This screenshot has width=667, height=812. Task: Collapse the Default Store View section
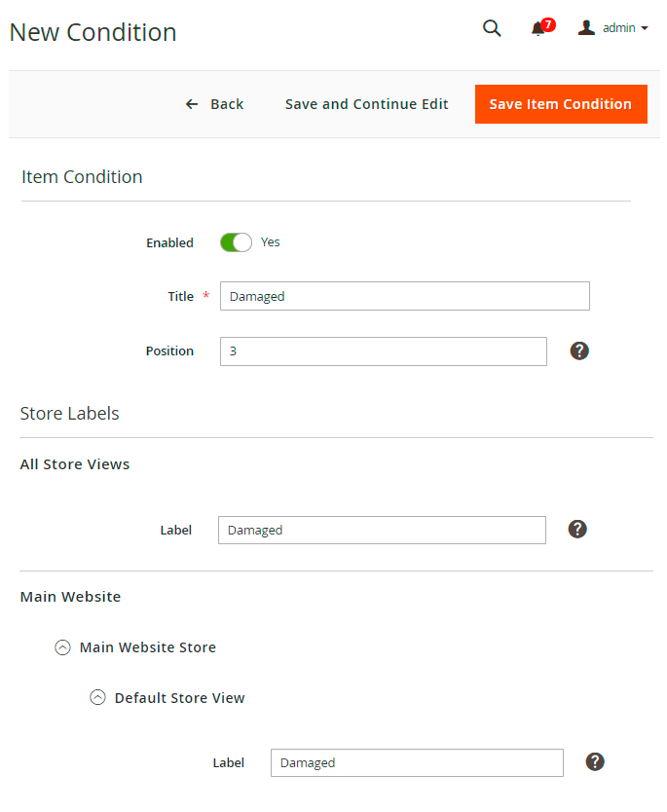pyautogui.click(x=97, y=698)
